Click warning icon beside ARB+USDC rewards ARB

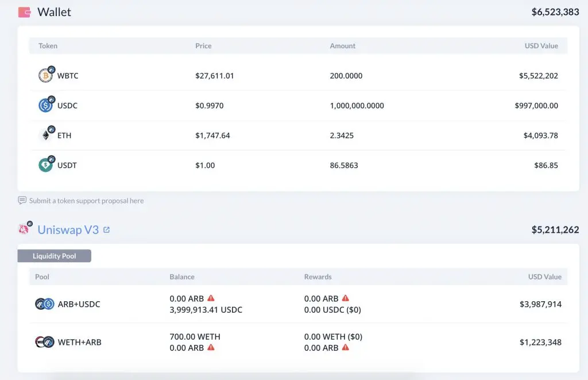[346, 298]
